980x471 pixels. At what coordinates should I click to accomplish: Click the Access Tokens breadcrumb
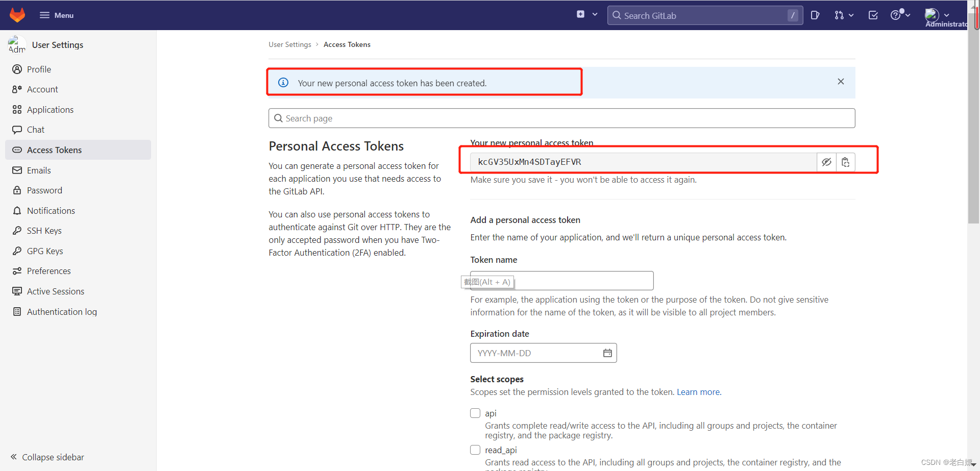347,44
